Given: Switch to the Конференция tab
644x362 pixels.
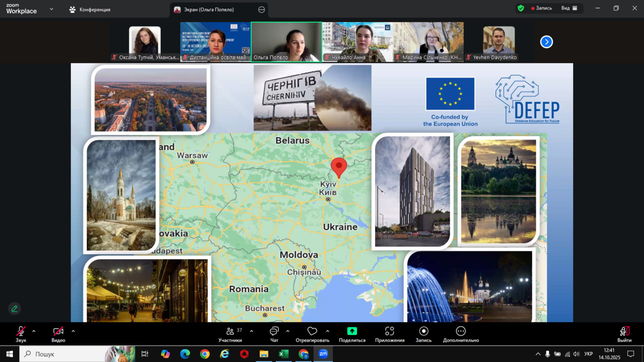Looking at the screenshot, I should (90, 10).
